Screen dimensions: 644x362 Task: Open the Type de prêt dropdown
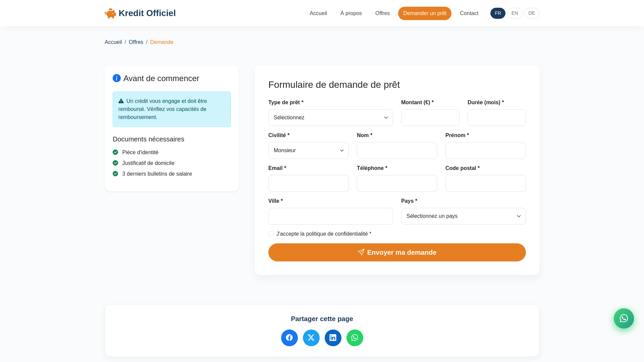[331, 118]
